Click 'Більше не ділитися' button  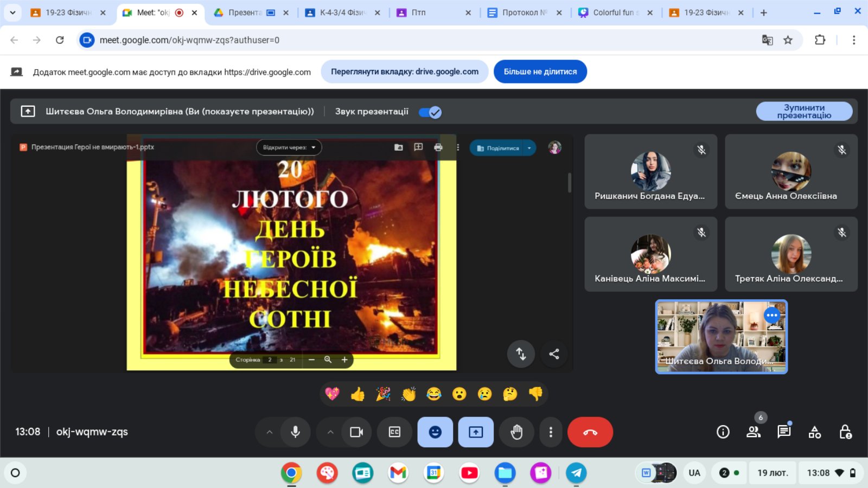click(x=540, y=72)
